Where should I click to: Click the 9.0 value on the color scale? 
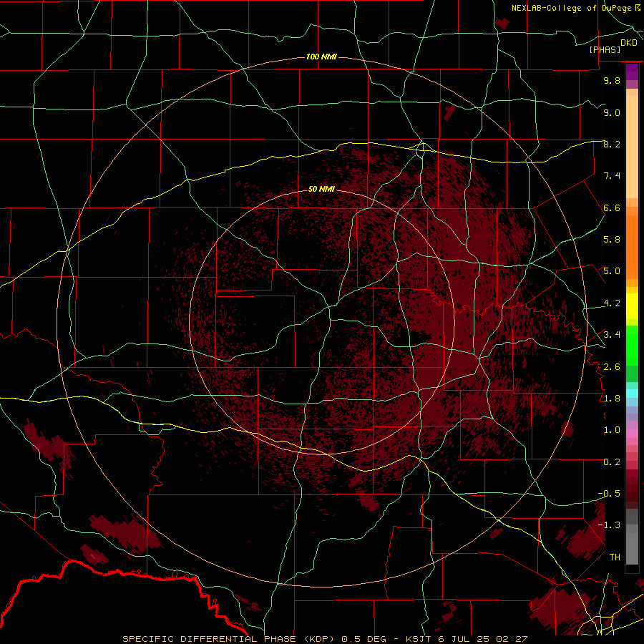click(x=612, y=112)
